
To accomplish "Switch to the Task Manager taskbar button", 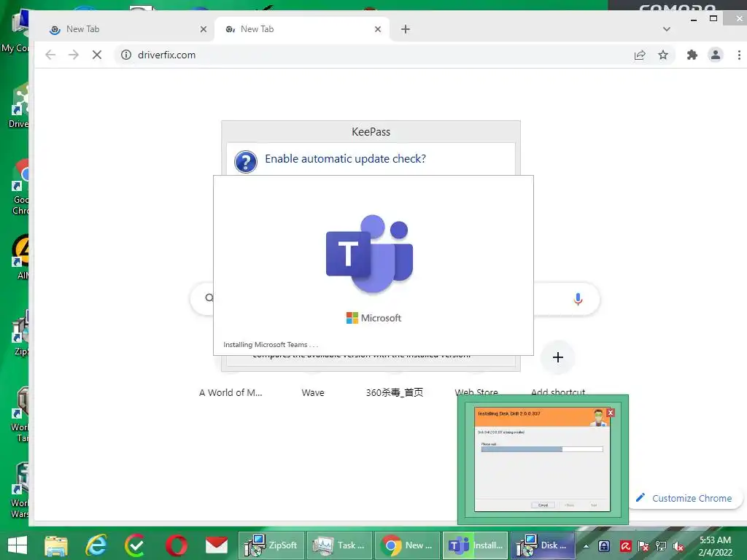I will (338, 545).
